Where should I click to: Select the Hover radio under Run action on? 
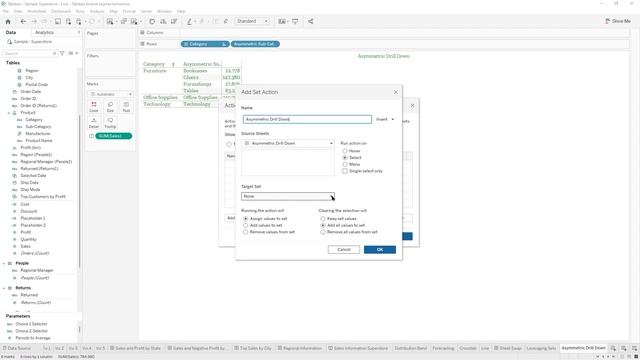tap(345, 151)
